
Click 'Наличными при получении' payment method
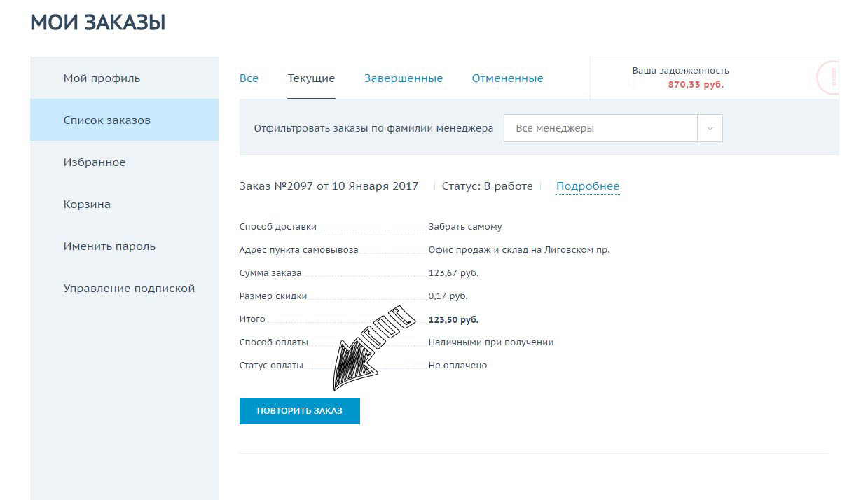tap(491, 342)
